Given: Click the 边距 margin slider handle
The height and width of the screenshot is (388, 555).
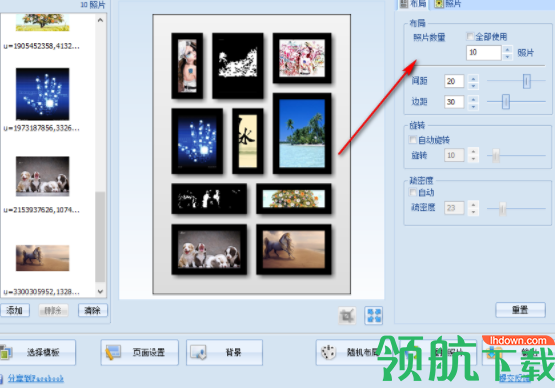Looking at the screenshot, I should [506, 102].
